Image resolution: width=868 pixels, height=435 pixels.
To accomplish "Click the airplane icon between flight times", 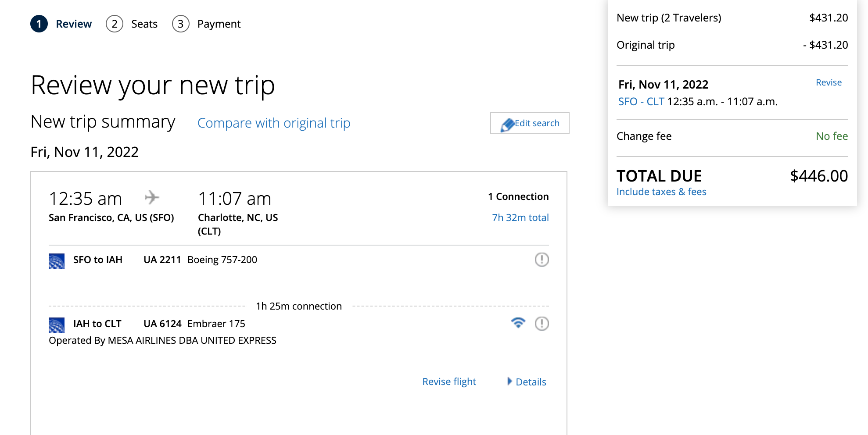I will pyautogui.click(x=152, y=197).
